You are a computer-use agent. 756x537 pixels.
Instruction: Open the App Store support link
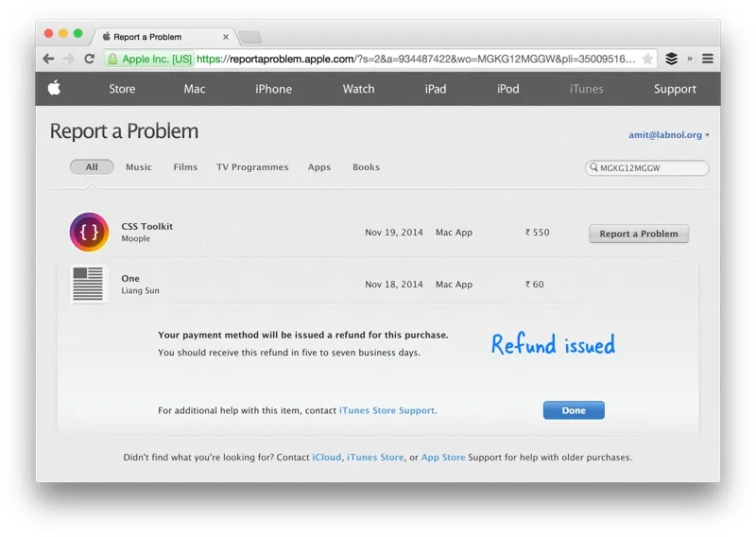[443, 457]
